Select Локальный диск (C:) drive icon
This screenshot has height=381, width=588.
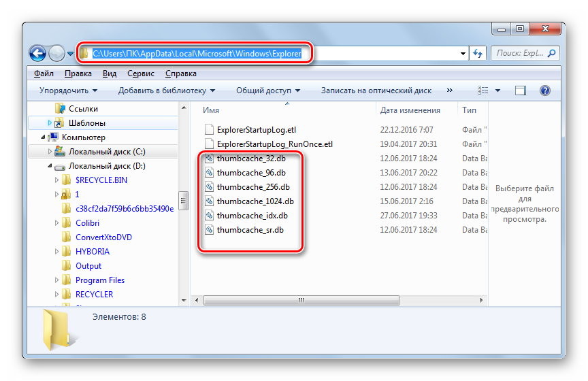tap(60, 151)
